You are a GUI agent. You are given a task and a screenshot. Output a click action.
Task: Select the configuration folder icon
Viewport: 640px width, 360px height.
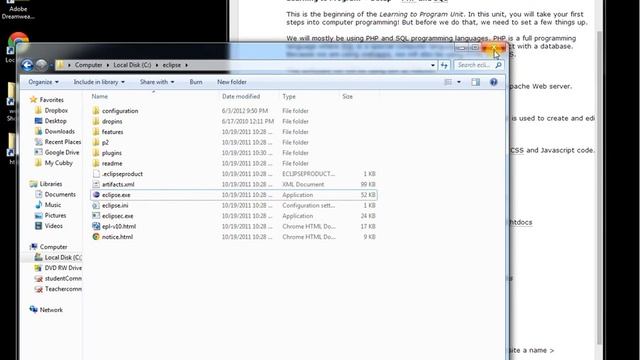96,111
